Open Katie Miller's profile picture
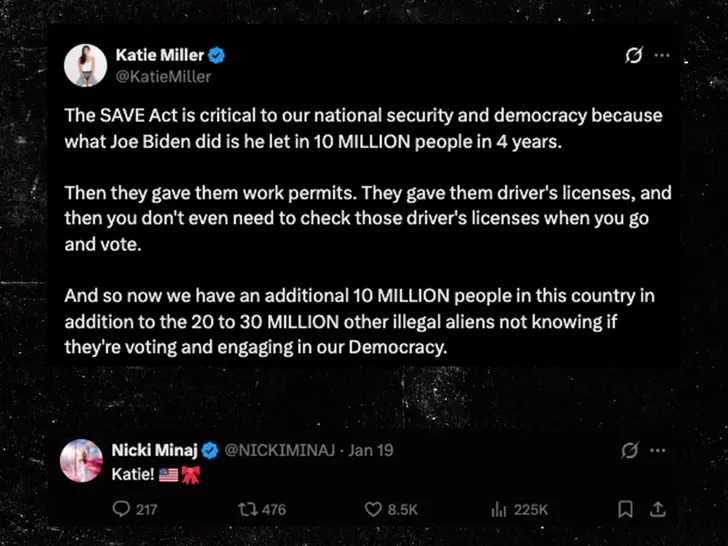Viewport: 728px width, 546px height. (86, 65)
